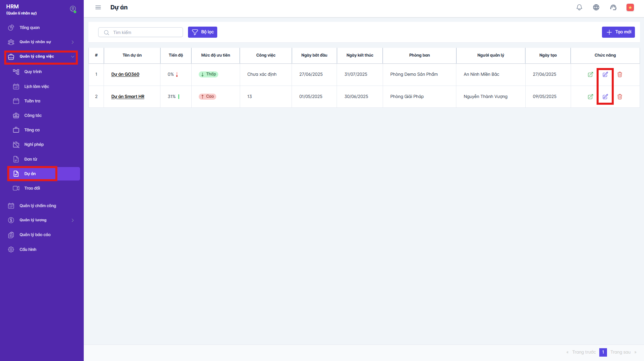Click the Tạo mới button
The width and height of the screenshot is (644, 361).
pos(618,32)
